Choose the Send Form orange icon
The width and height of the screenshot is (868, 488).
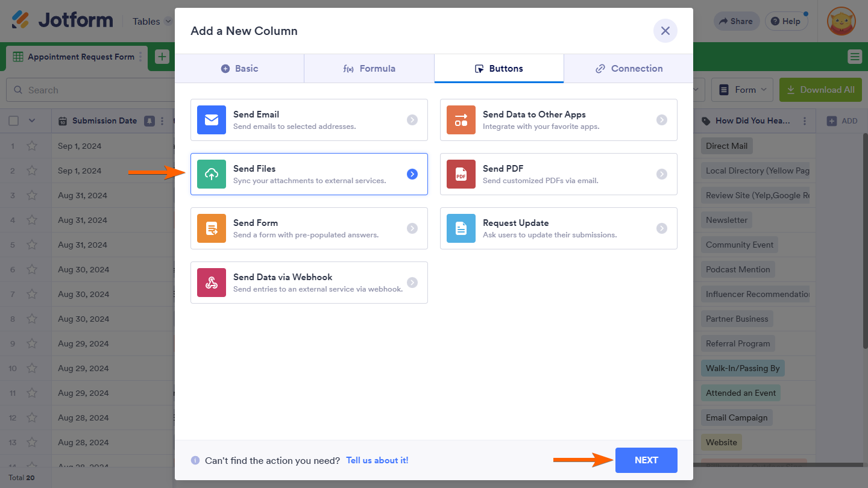pyautogui.click(x=212, y=228)
